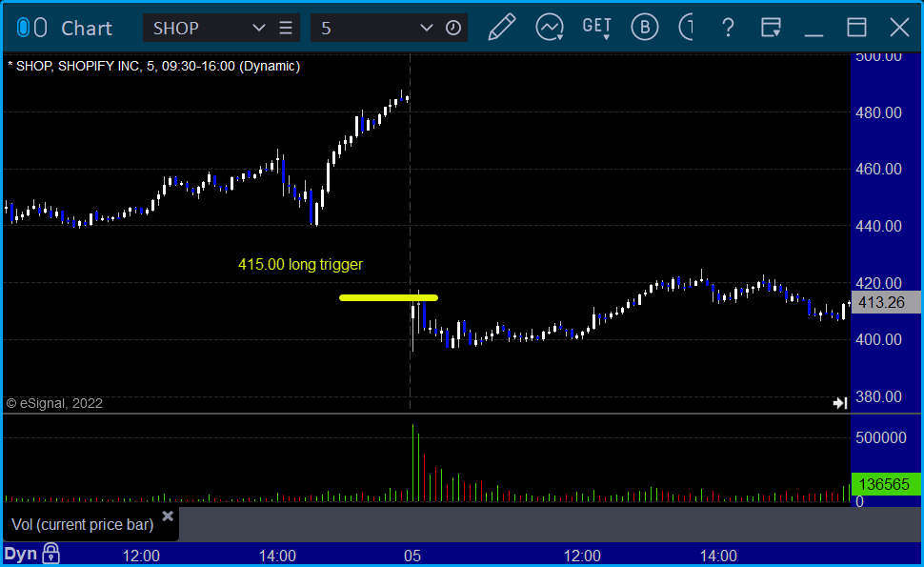Click the partially visible circled T icon

[x=686, y=27]
